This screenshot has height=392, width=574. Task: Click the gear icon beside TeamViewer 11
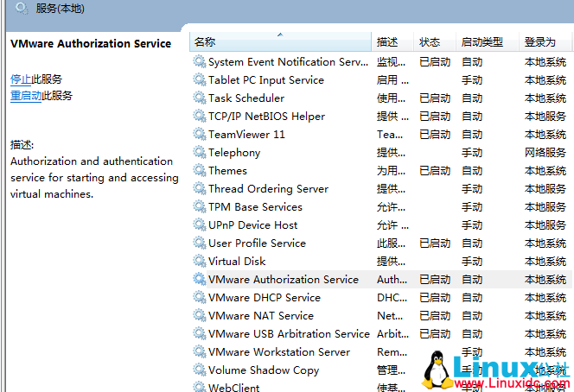199,135
